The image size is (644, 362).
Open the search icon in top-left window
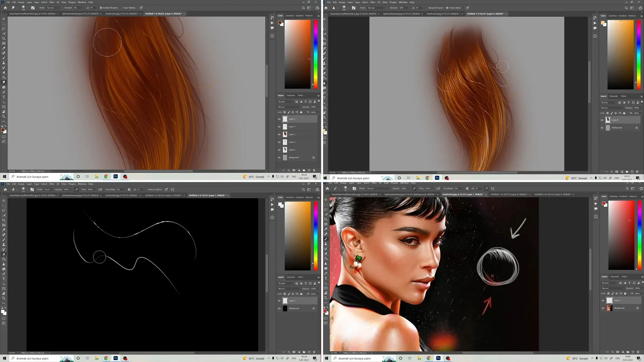[x=303, y=8]
